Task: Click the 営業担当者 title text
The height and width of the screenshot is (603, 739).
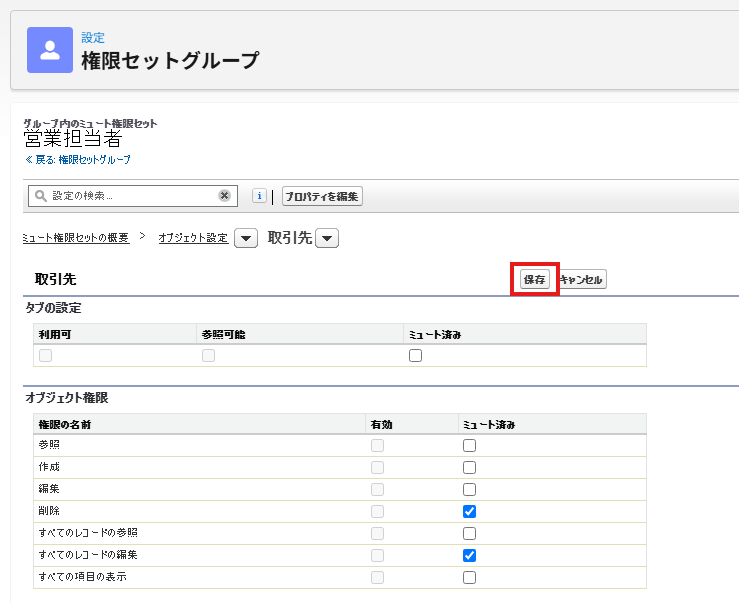Action: pyautogui.click(x=73, y=139)
